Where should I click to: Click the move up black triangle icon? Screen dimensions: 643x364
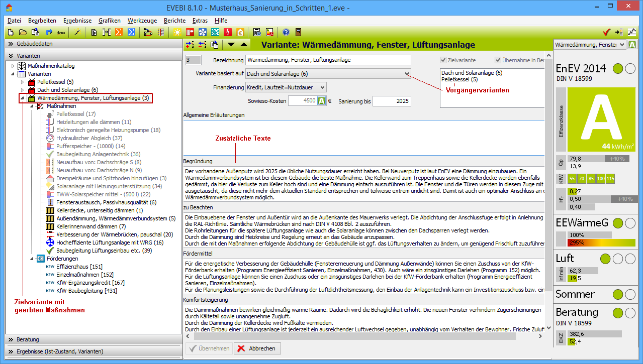pos(244,44)
